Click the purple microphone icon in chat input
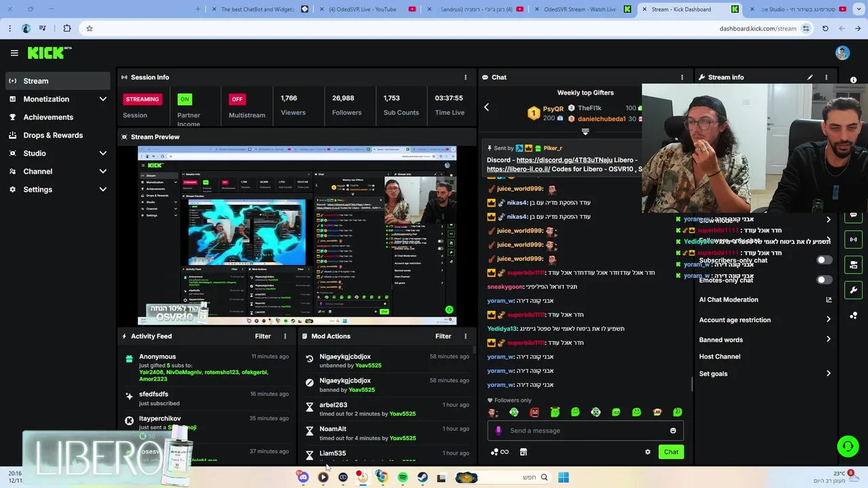This screenshot has width=868, height=488. (x=499, y=430)
